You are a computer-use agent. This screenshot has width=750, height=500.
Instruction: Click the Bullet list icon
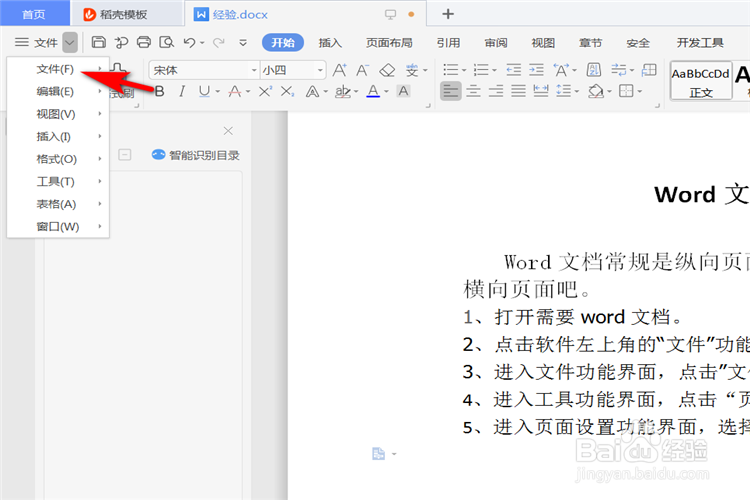pyautogui.click(x=450, y=70)
